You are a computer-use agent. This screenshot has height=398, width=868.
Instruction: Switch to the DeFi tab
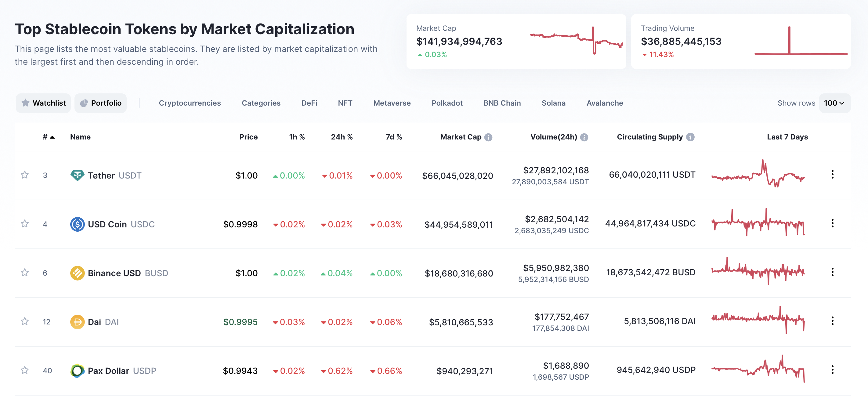[309, 103]
